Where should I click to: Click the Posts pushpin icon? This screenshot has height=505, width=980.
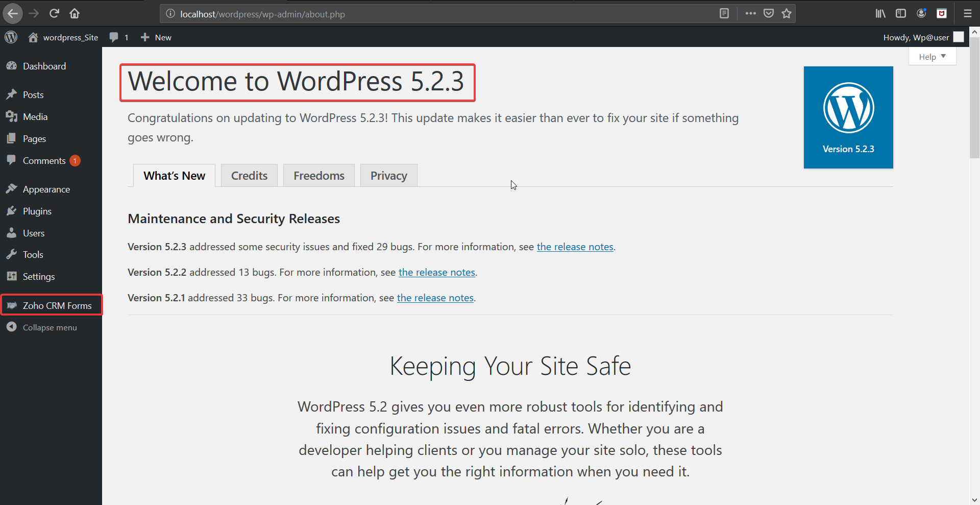pos(11,94)
